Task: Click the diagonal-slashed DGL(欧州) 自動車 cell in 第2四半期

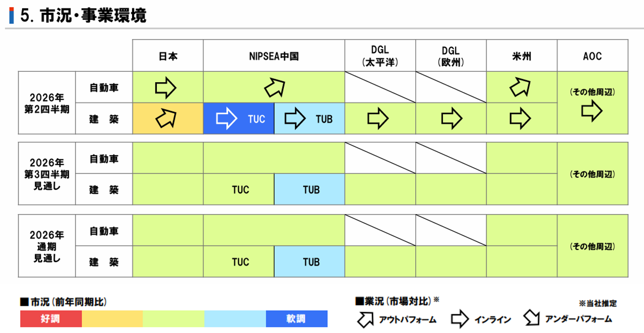Action: [451, 87]
